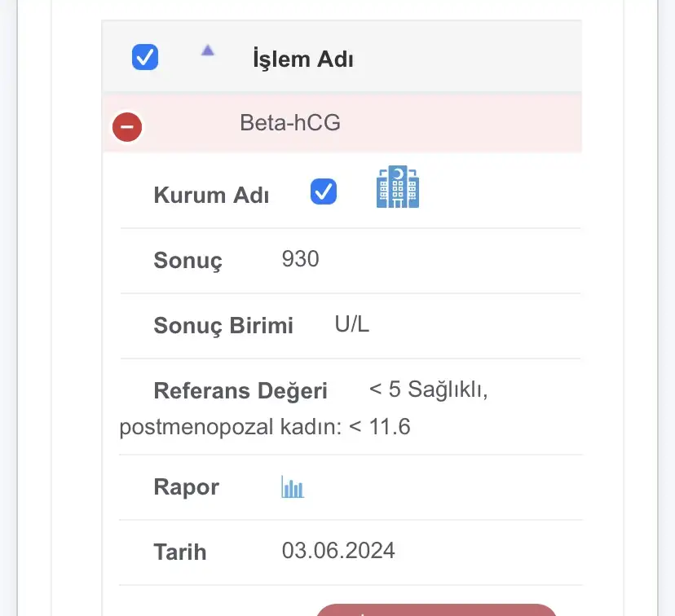Select the Beta-hCG test row
The width and height of the screenshot is (675, 616).
pyautogui.click(x=342, y=123)
